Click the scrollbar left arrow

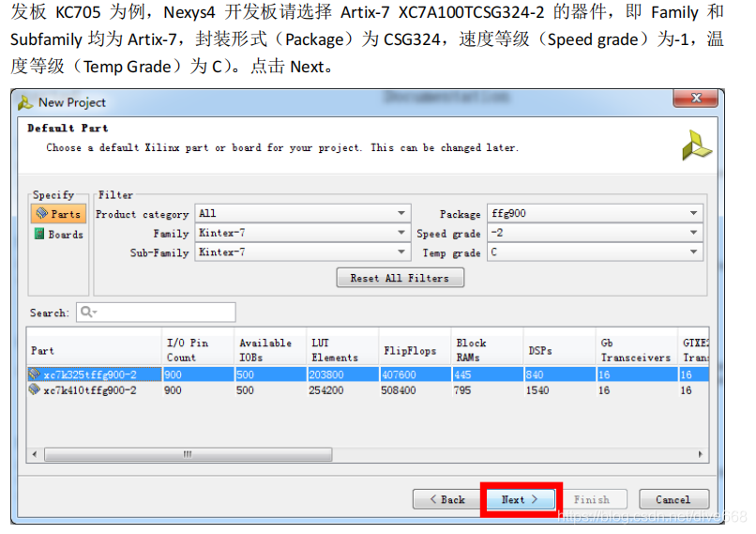(35, 454)
